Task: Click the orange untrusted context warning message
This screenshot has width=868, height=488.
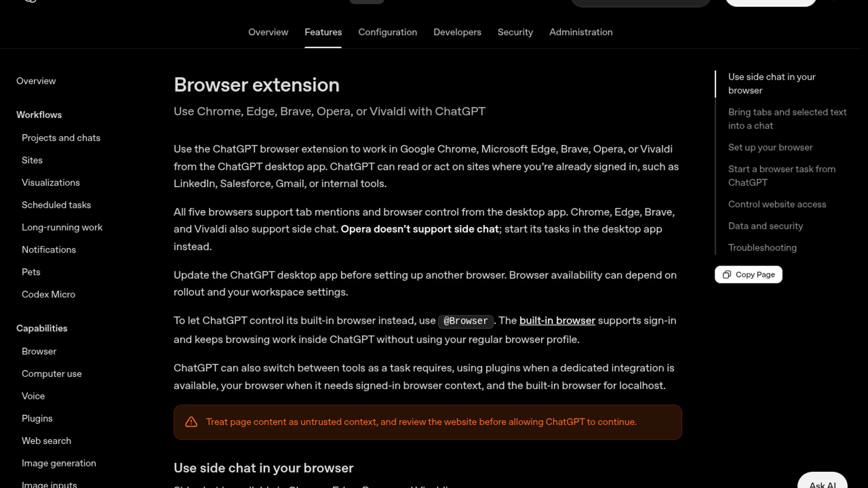Action: 421,422
